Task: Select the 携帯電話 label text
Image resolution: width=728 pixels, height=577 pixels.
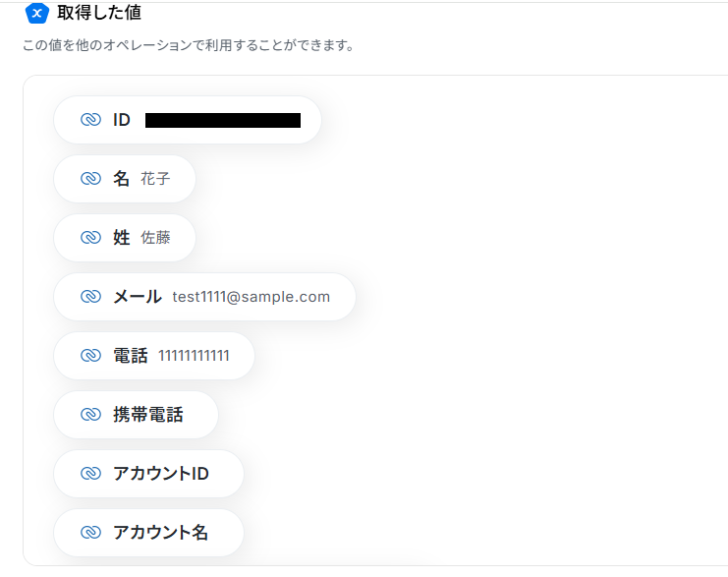Action: click(x=148, y=415)
